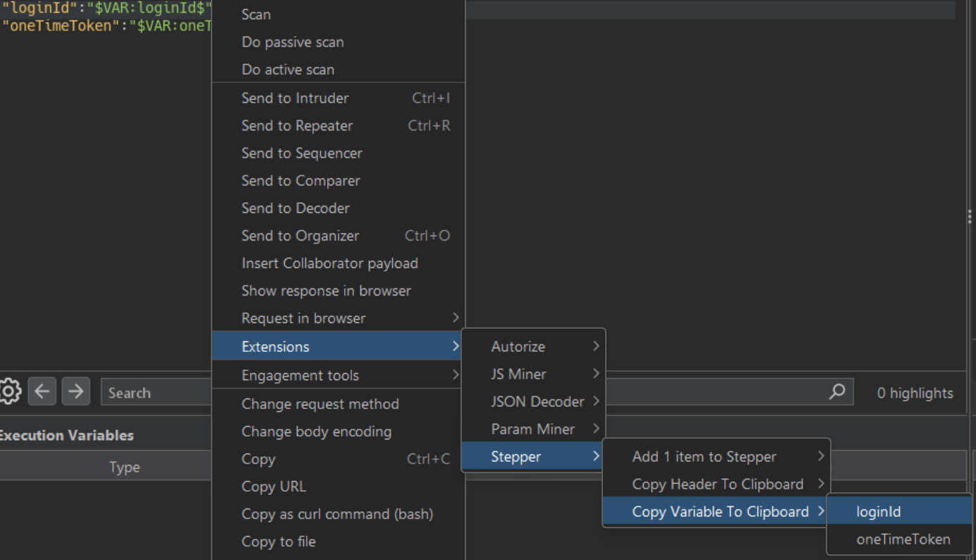Click Copy menu entry

pyautogui.click(x=338, y=458)
